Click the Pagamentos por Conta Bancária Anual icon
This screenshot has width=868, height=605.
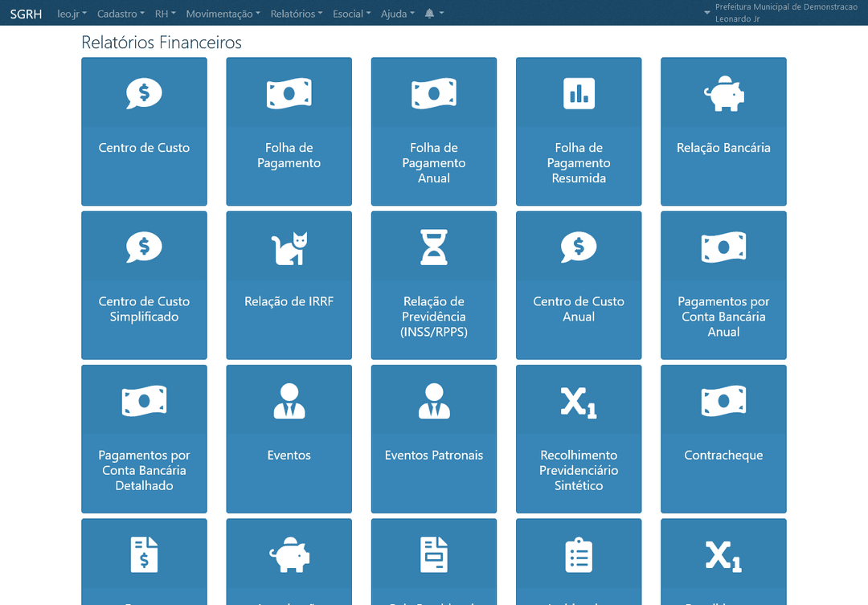[723, 247]
